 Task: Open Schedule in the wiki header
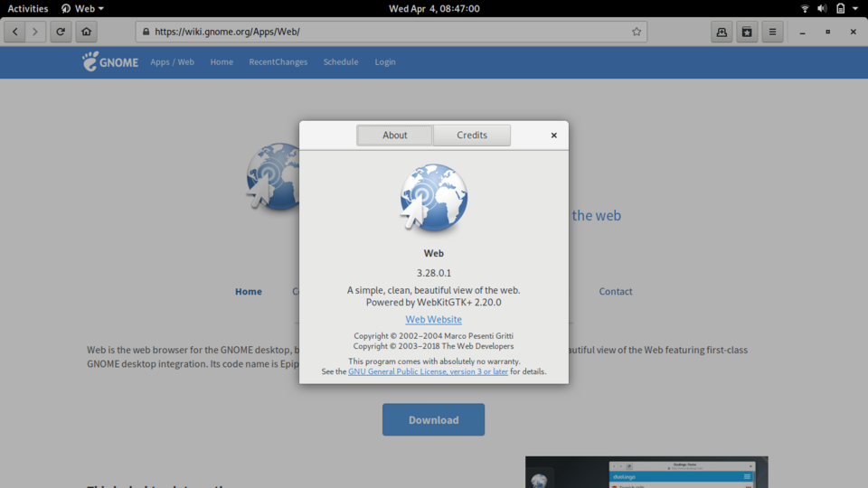click(341, 62)
